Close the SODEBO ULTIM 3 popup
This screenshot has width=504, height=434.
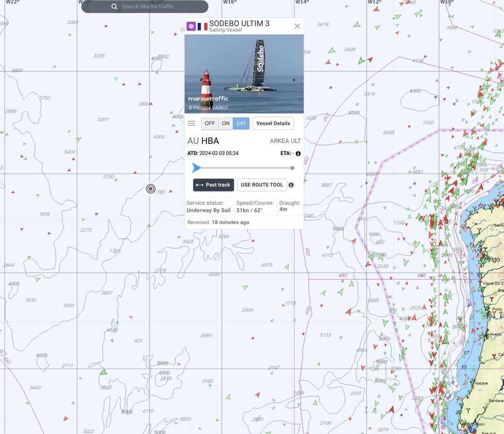point(297,26)
